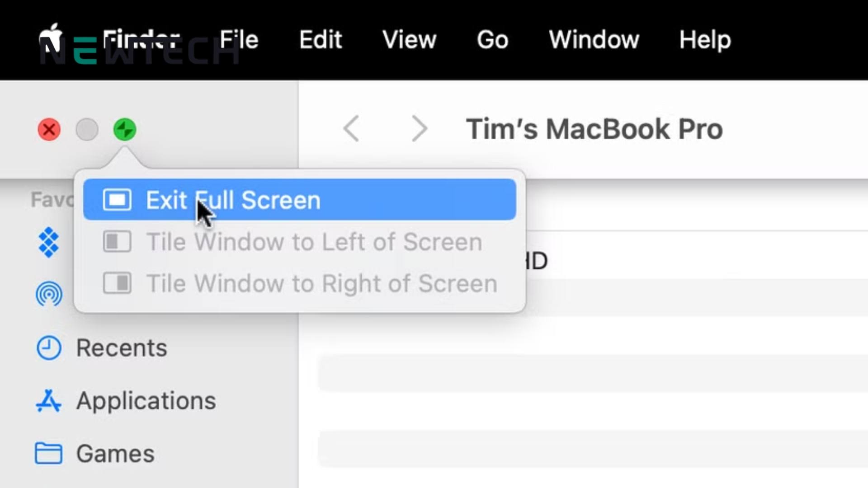868x488 pixels.
Task: Open the Apple menu logo
Action: click(51, 38)
